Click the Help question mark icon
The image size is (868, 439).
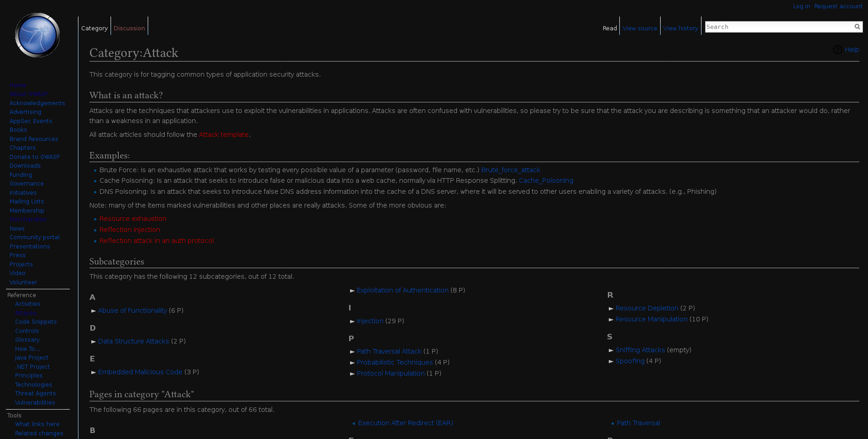[x=838, y=50]
